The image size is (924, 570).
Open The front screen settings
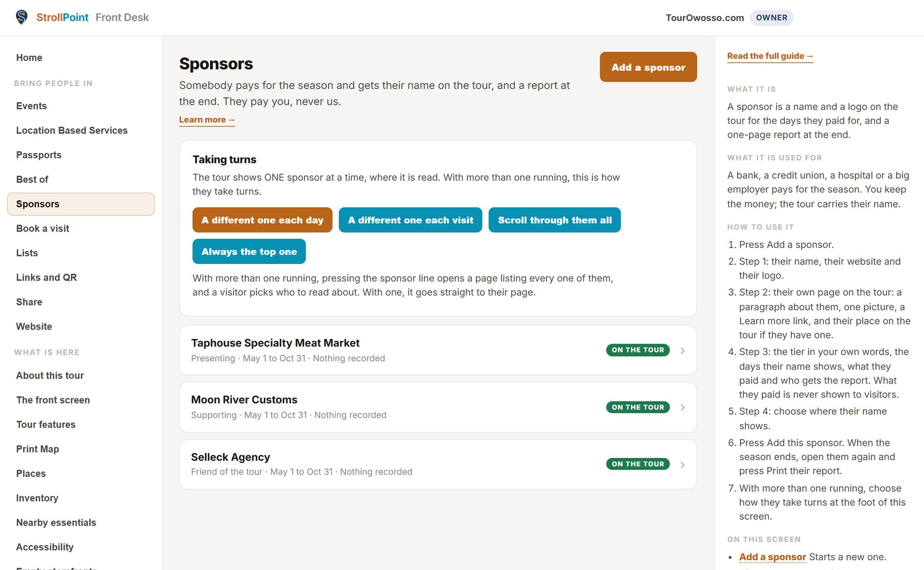point(53,400)
